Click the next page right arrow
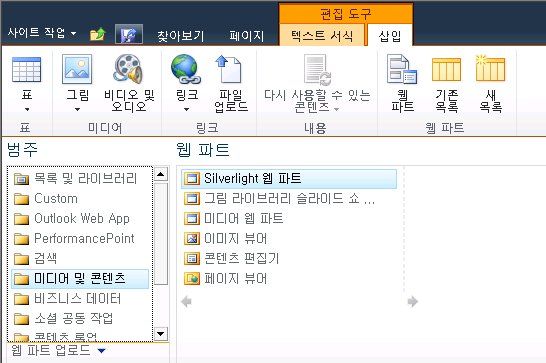Viewport: 546px width, 363px height. (413, 301)
